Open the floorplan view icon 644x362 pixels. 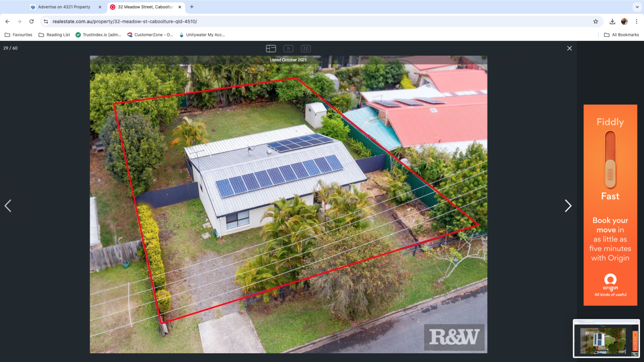[271, 48]
